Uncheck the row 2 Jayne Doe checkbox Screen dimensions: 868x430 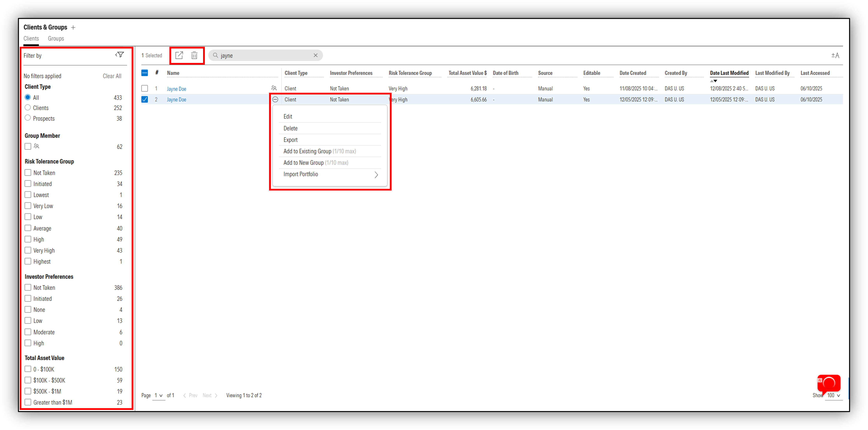[144, 100]
